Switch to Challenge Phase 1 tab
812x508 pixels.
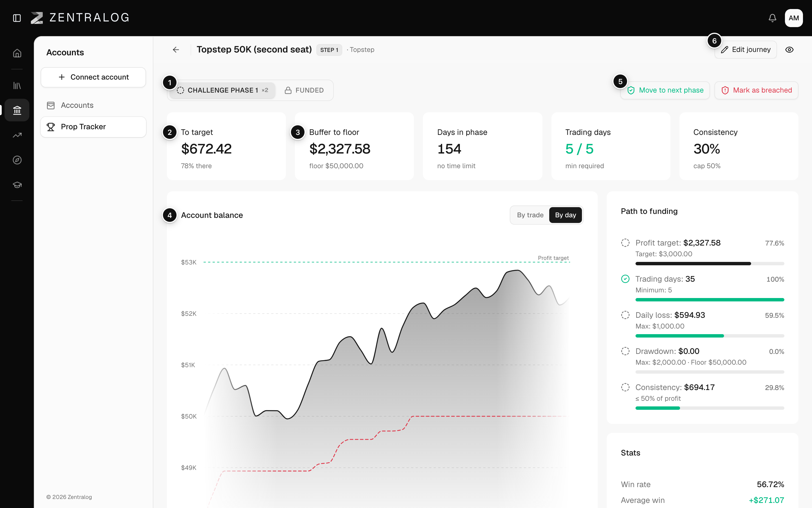222,90
